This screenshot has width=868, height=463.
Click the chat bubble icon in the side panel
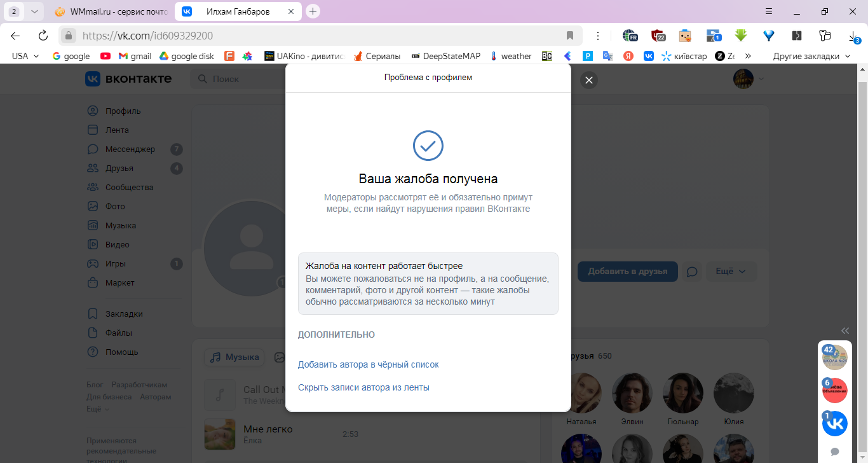(835, 452)
